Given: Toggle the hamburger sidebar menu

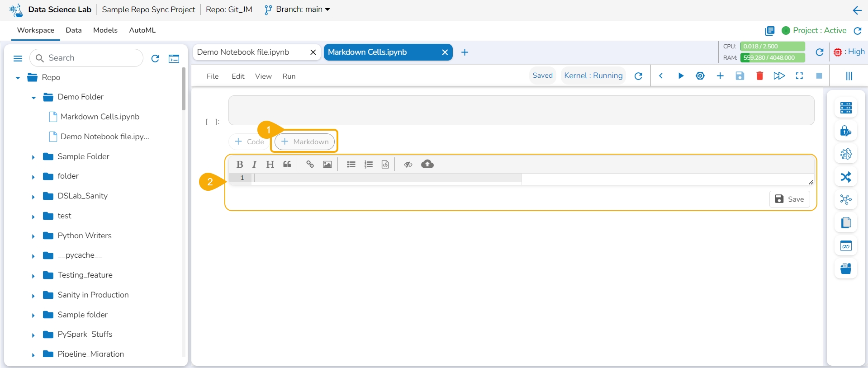Looking at the screenshot, I should pyautogui.click(x=18, y=58).
